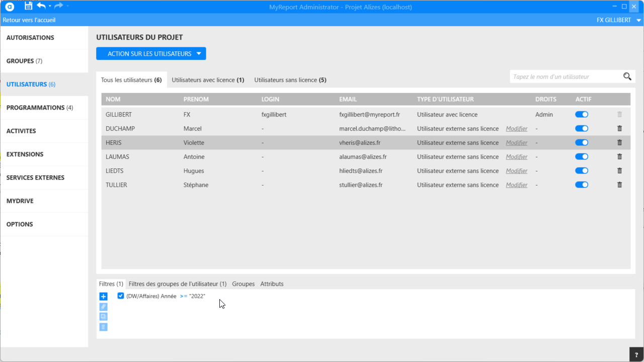Toggle active switch for FX GILLIBERT
The image size is (644, 362).
pyautogui.click(x=582, y=115)
